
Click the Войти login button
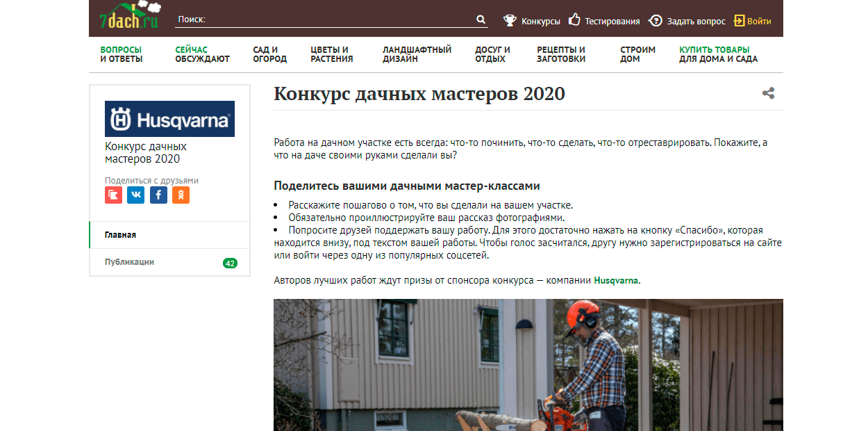pyautogui.click(x=753, y=21)
